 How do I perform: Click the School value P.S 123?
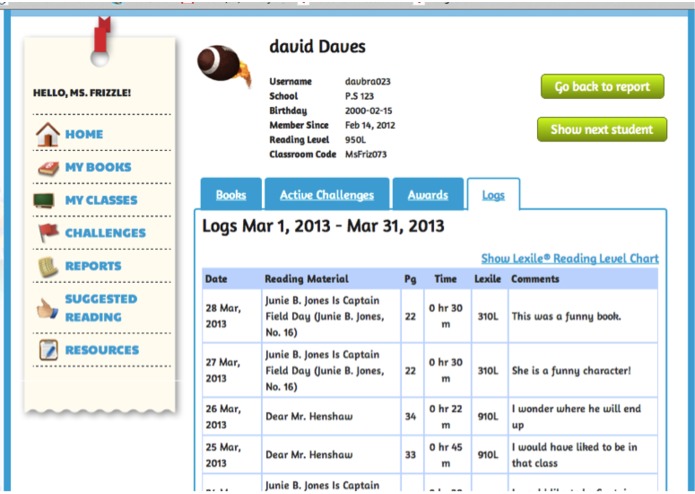tap(359, 96)
